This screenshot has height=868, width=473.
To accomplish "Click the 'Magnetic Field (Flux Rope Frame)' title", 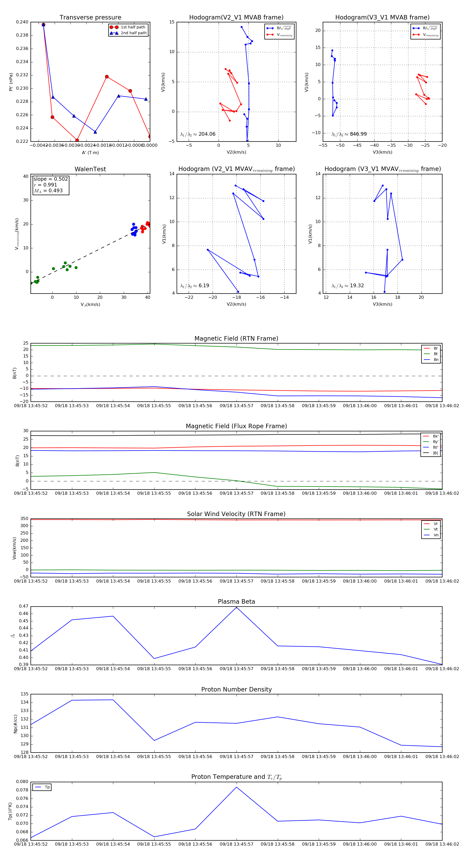I will 236,426.
